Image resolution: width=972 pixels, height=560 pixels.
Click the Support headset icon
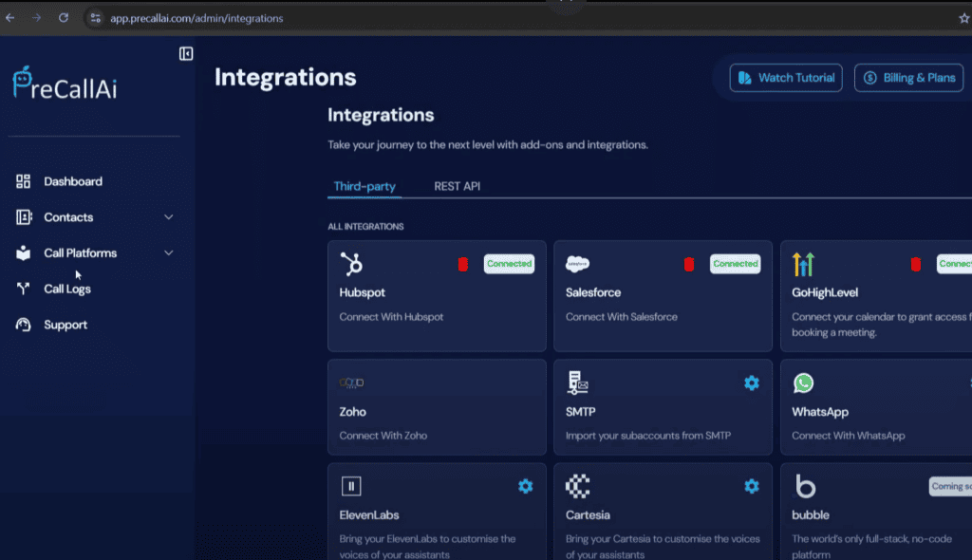click(24, 325)
